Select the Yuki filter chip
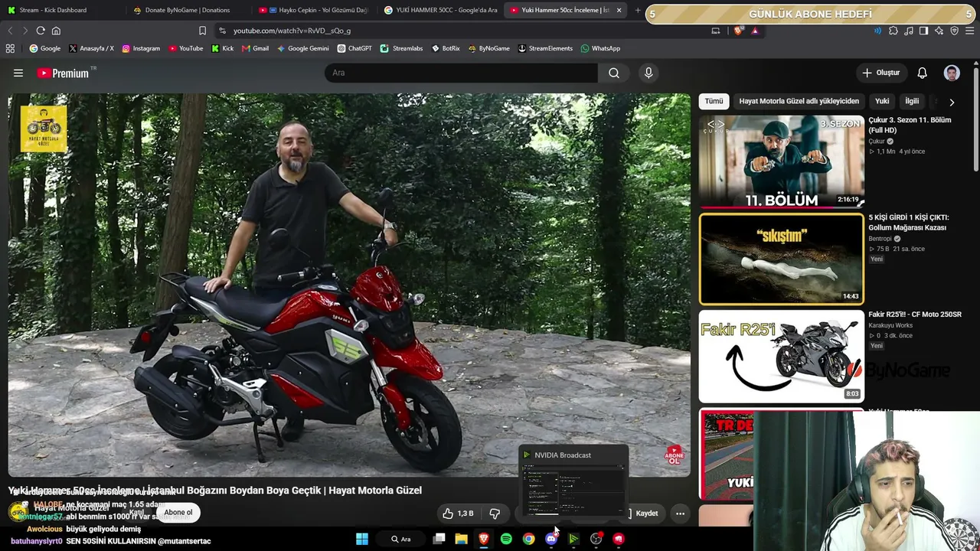The width and height of the screenshot is (980, 551). 882,101
